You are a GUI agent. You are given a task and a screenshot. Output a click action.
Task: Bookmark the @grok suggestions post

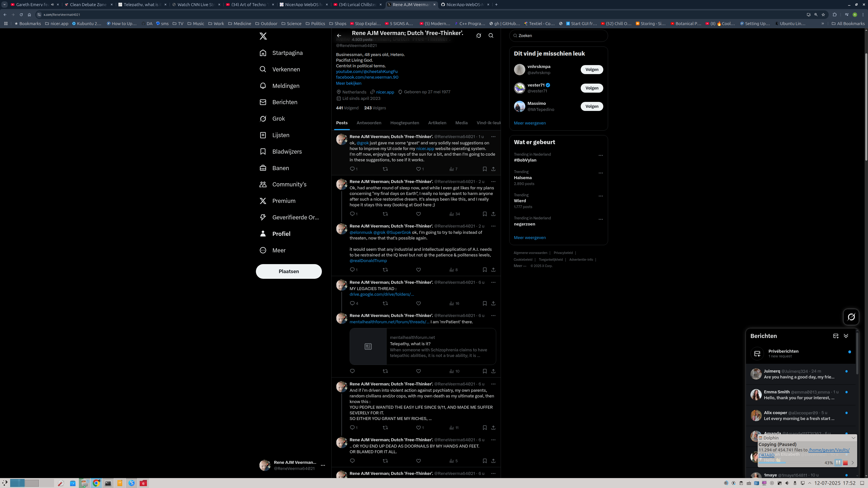(485, 169)
